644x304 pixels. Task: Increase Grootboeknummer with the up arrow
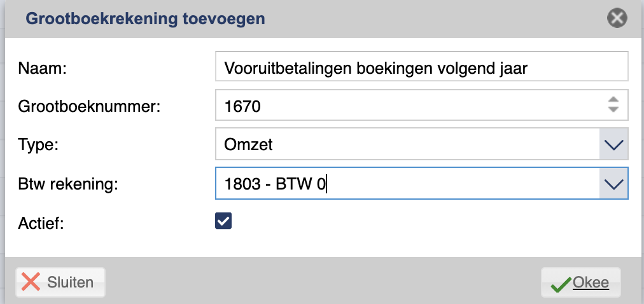pos(613,100)
